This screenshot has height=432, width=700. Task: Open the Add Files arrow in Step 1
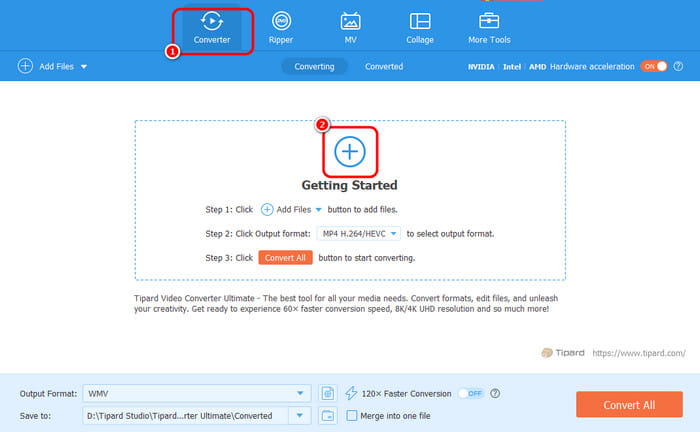point(319,210)
